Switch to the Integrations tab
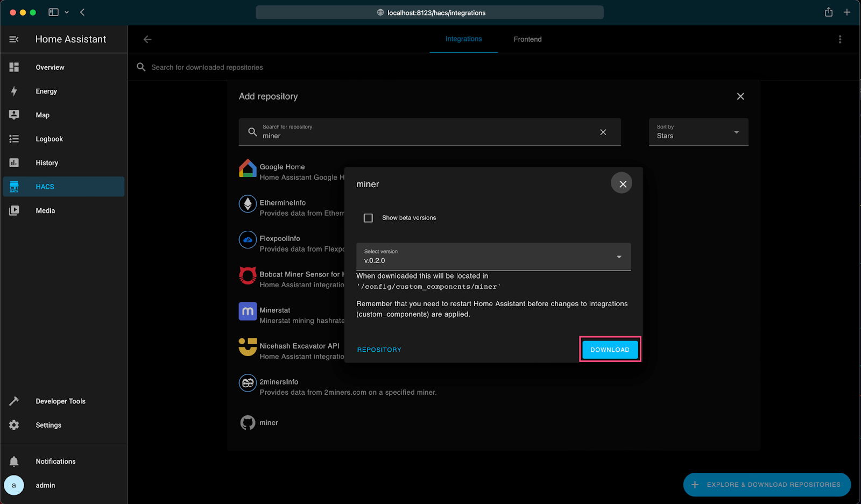Viewport: 861px width, 504px height. coord(463,39)
